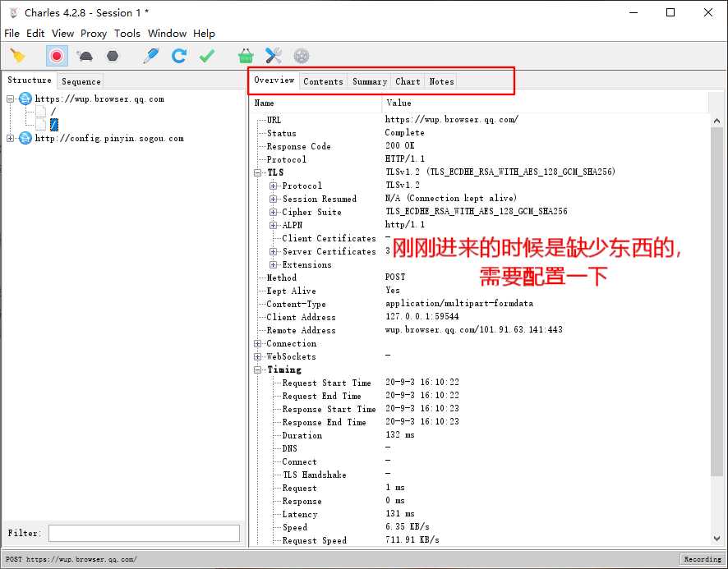The image size is (728, 569).
Task: Click the green basket icon
Action: pos(246,56)
